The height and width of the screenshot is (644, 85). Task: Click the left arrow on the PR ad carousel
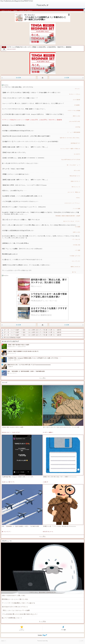19,299
